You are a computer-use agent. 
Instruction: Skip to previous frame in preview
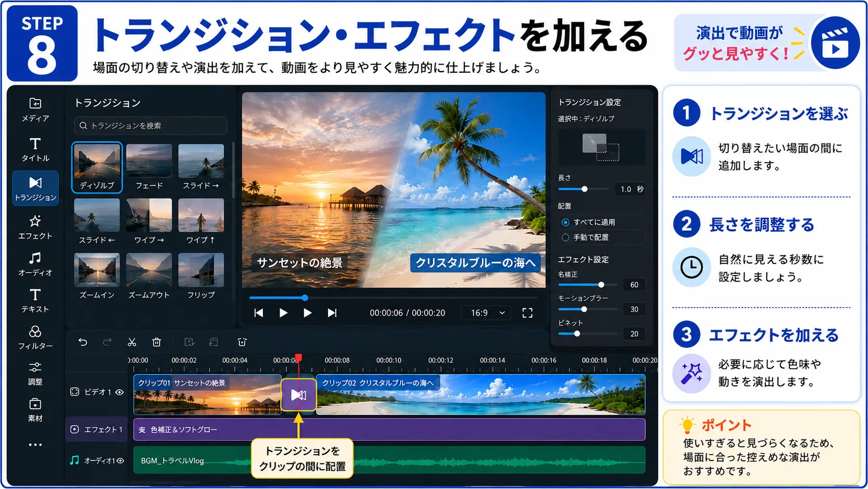pos(259,313)
